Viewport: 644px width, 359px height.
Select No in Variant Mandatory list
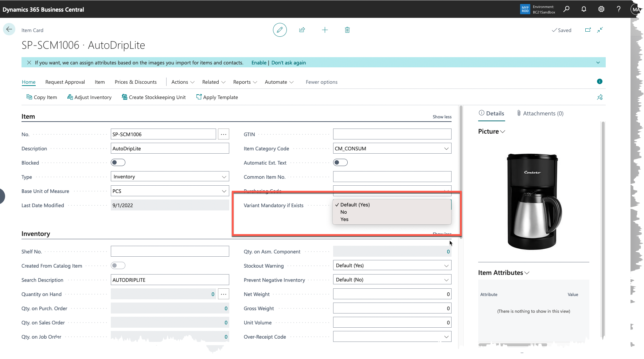pyautogui.click(x=392, y=212)
